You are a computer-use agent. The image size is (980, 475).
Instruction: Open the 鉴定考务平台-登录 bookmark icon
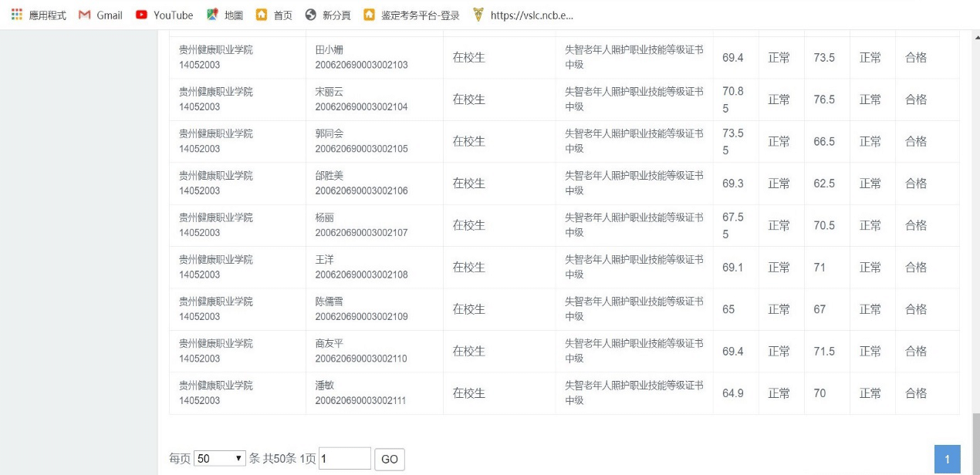(x=370, y=15)
